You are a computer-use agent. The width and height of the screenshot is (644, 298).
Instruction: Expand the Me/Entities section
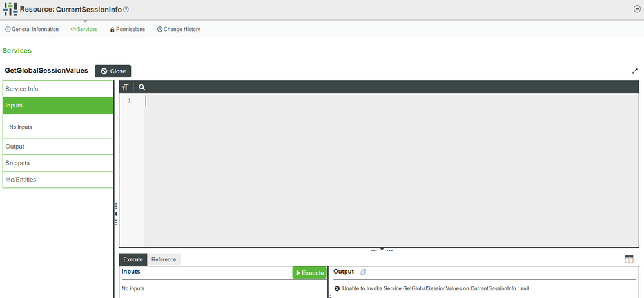(58, 180)
